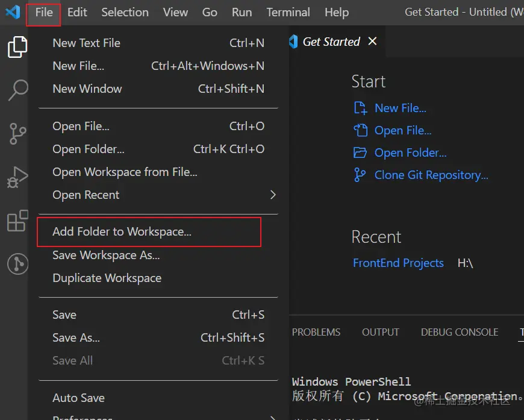Screen dimensions: 524x420
Task: Click the Clone Git Repository branch icon
Action: 360,175
